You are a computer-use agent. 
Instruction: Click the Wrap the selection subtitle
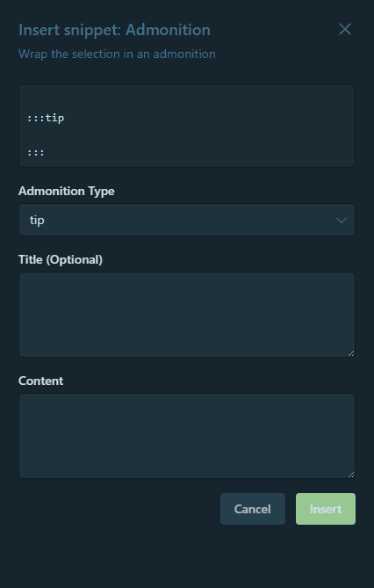(x=117, y=54)
